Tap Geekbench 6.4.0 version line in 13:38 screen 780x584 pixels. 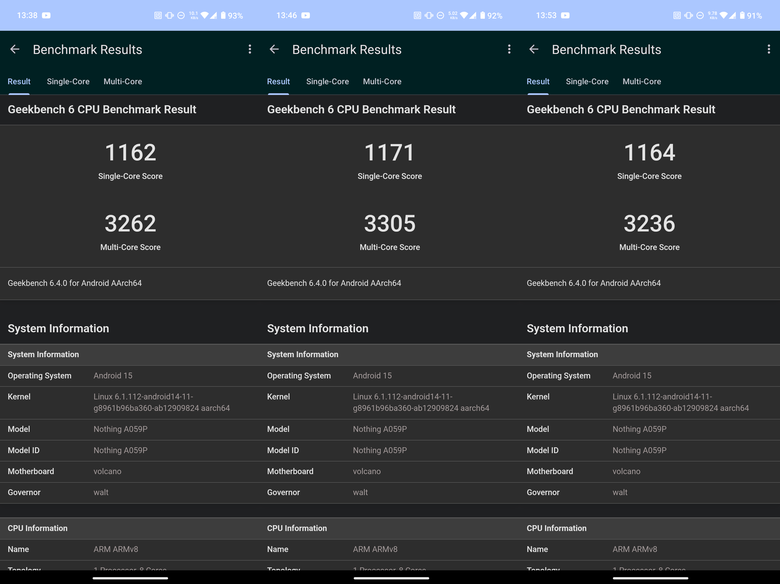pos(75,283)
